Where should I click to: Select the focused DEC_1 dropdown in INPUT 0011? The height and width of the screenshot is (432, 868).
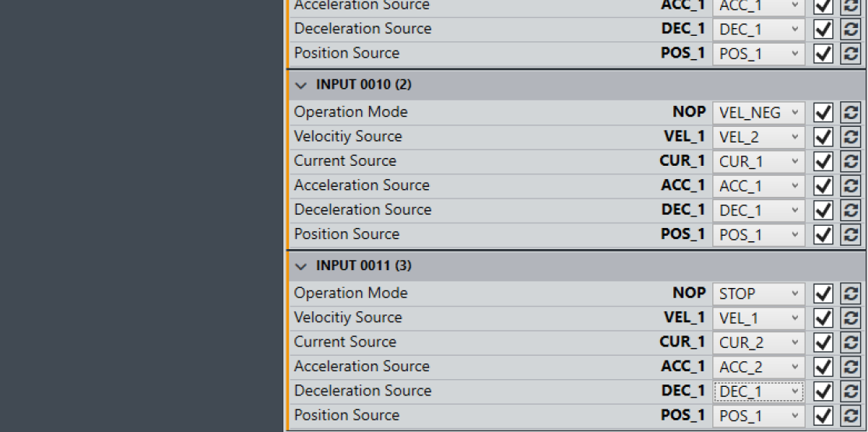click(x=758, y=392)
